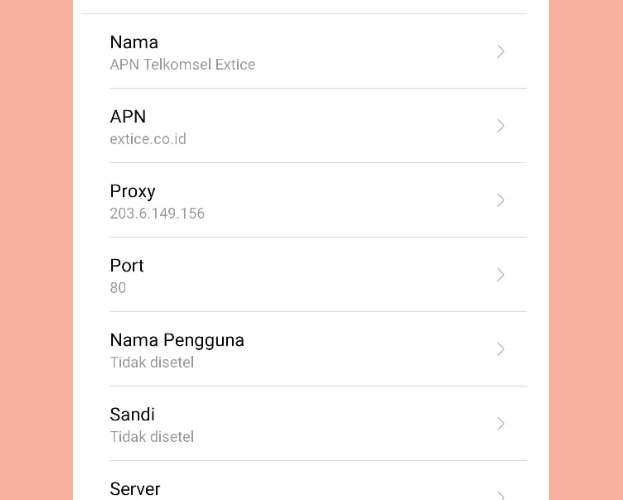The image size is (623, 500).
Task: Select proxy address 203.6.149.156
Action: click(x=157, y=213)
